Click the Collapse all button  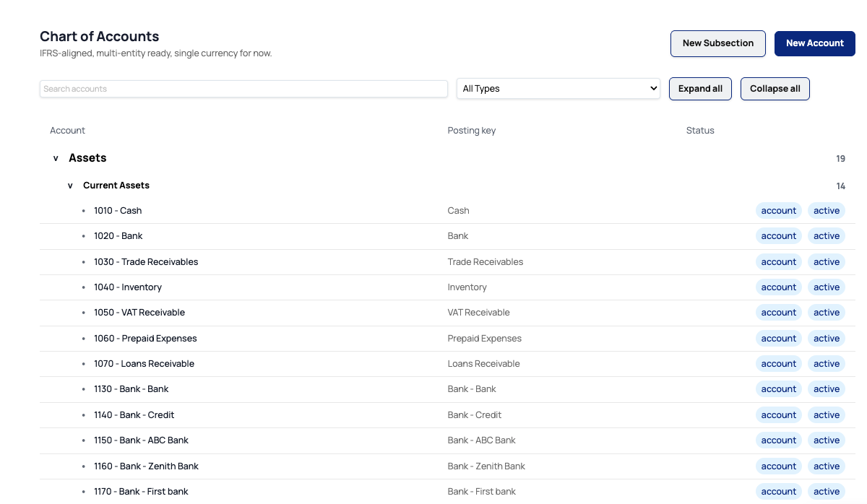pos(775,88)
